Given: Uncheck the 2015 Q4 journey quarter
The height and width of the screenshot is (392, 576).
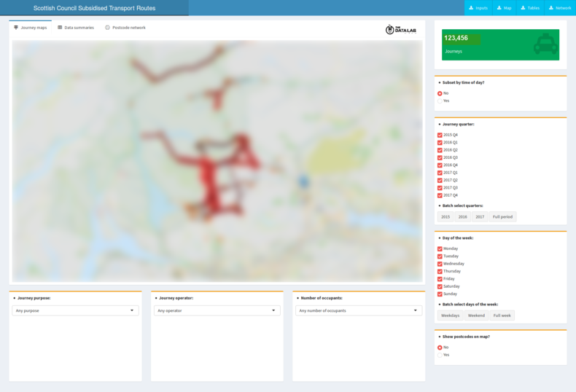Looking at the screenshot, I should (x=440, y=135).
